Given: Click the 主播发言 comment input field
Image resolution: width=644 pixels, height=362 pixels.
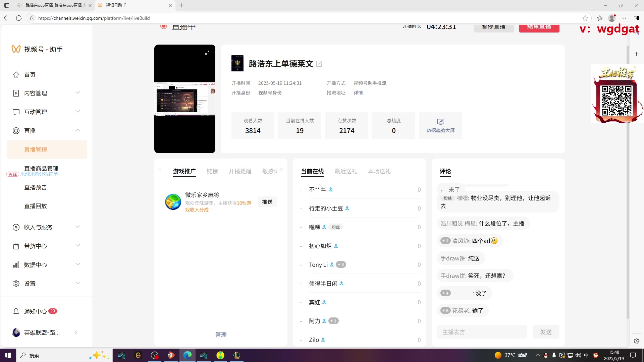Looking at the screenshot, I should tap(482, 332).
